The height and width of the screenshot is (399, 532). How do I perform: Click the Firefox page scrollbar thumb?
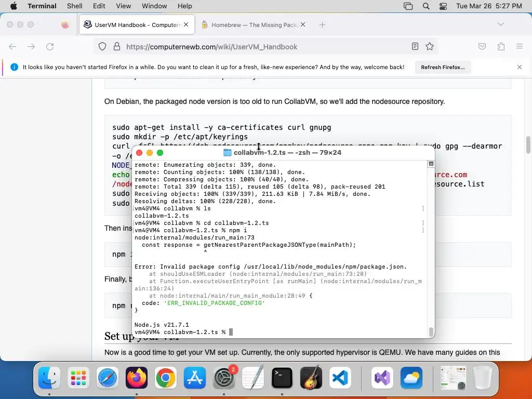(x=528, y=145)
